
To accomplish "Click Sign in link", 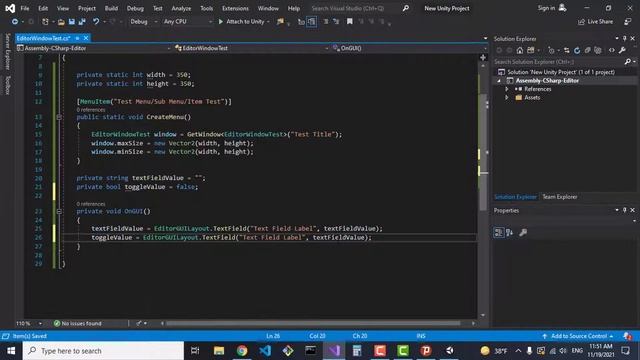I will pyautogui.click(x=551, y=8).
